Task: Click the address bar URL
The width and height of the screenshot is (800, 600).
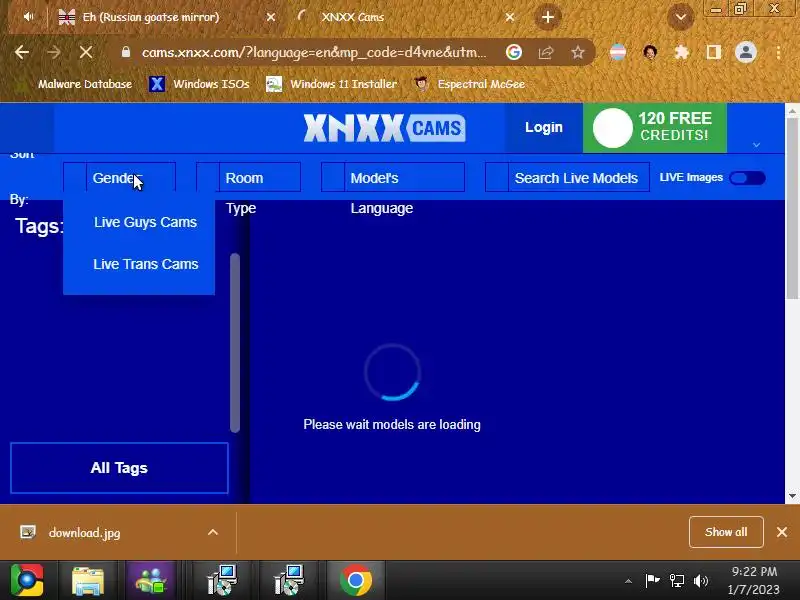Action: click(x=314, y=52)
